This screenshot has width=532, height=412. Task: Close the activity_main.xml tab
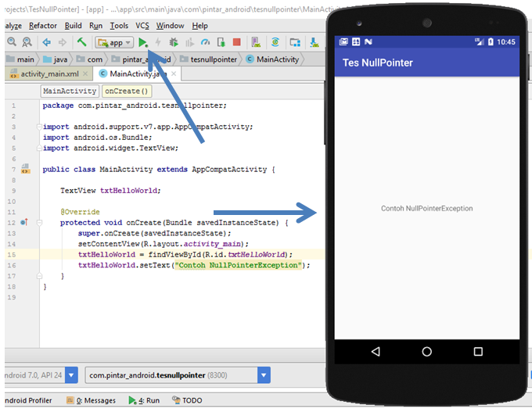coord(85,73)
